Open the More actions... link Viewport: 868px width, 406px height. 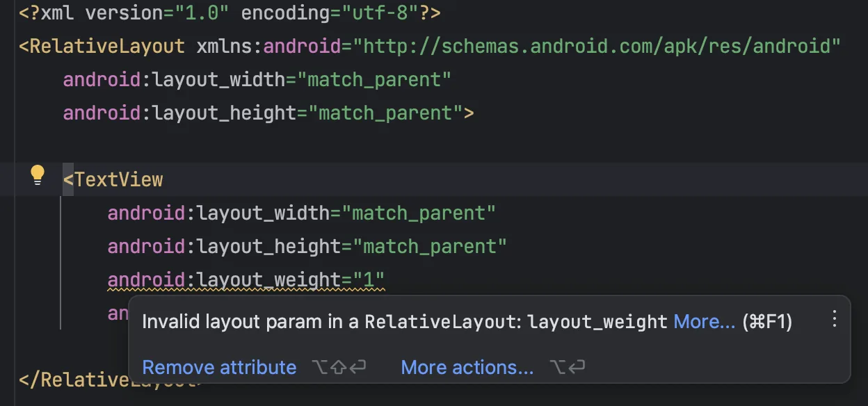pyautogui.click(x=467, y=367)
